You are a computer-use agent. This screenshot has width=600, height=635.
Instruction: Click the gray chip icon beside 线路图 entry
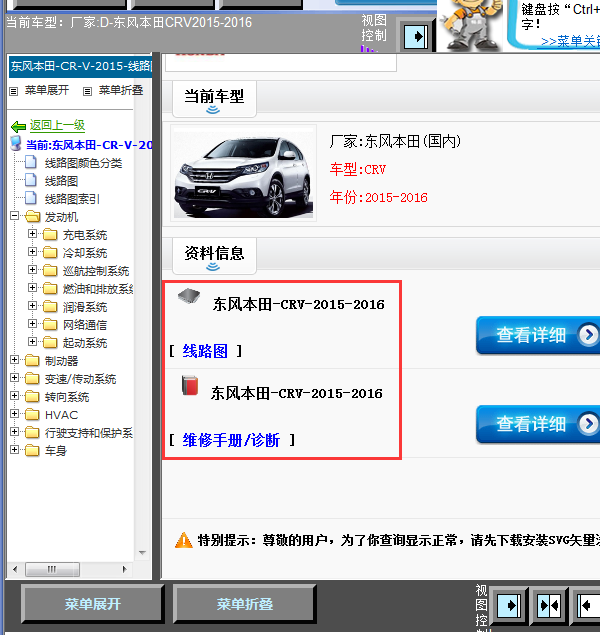tap(189, 296)
